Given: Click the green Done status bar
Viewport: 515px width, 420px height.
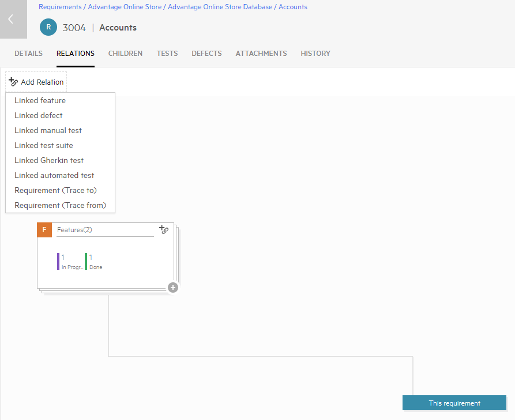Looking at the screenshot, I should pyautogui.click(x=86, y=262).
